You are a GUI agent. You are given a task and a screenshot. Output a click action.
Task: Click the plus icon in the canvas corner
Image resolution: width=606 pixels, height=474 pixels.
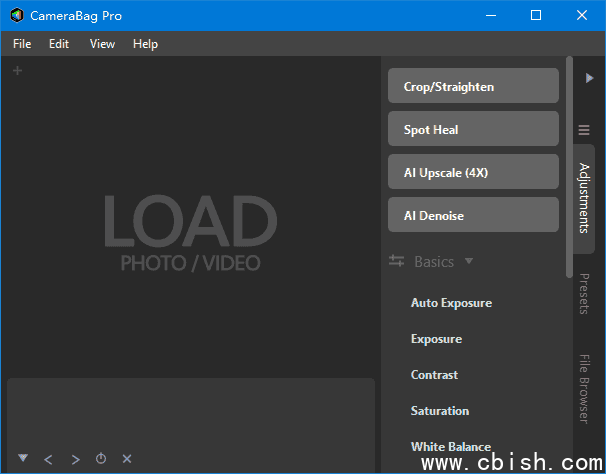click(17, 70)
